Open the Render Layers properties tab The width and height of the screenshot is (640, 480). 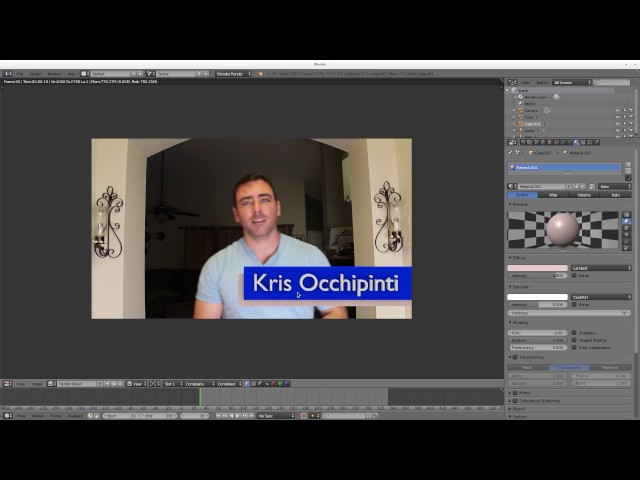pos(529,142)
